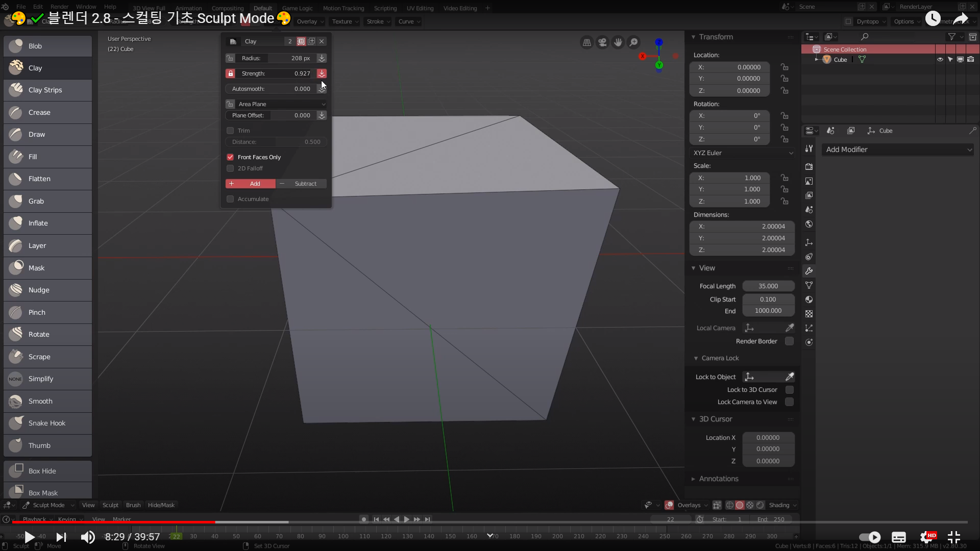This screenshot has width=980, height=551.
Task: Hide Cube with the eye icon
Action: coord(940,60)
